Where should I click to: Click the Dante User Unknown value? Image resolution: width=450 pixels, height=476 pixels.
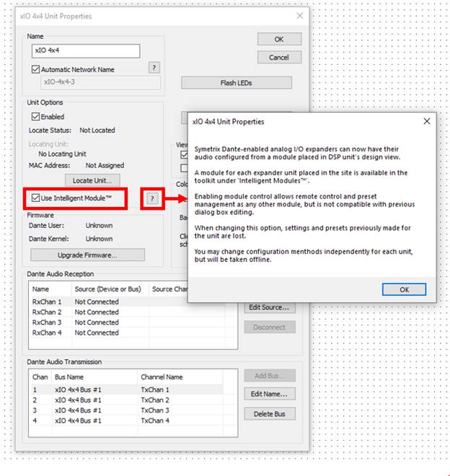(99, 226)
